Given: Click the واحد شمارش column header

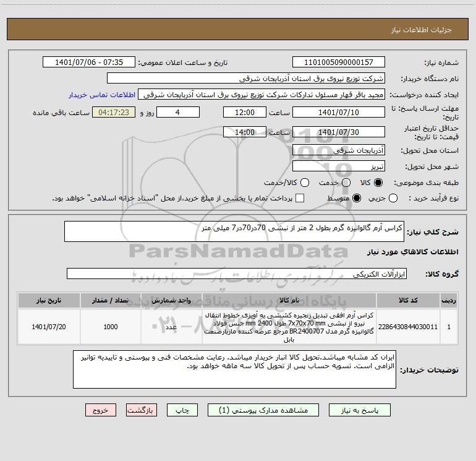Looking at the screenshot, I should click(171, 300).
